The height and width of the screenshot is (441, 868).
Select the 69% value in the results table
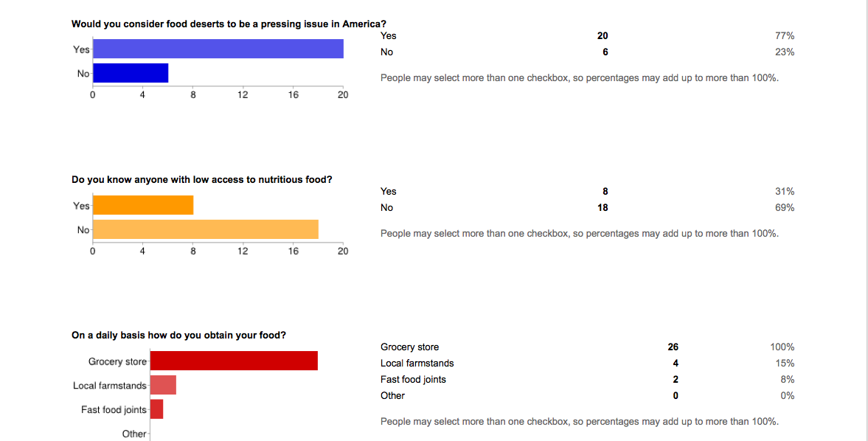tap(785, 207)
